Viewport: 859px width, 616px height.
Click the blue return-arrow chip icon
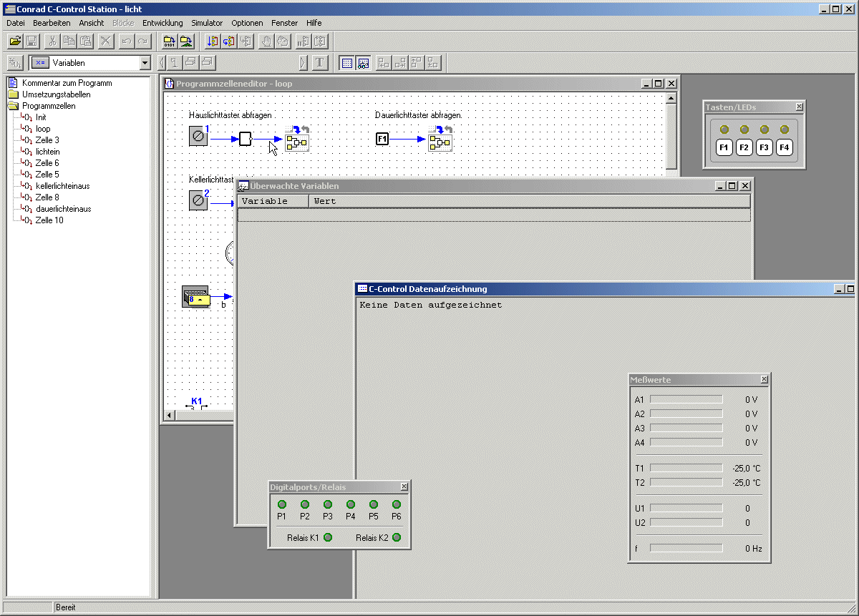[x=229, y=41]
